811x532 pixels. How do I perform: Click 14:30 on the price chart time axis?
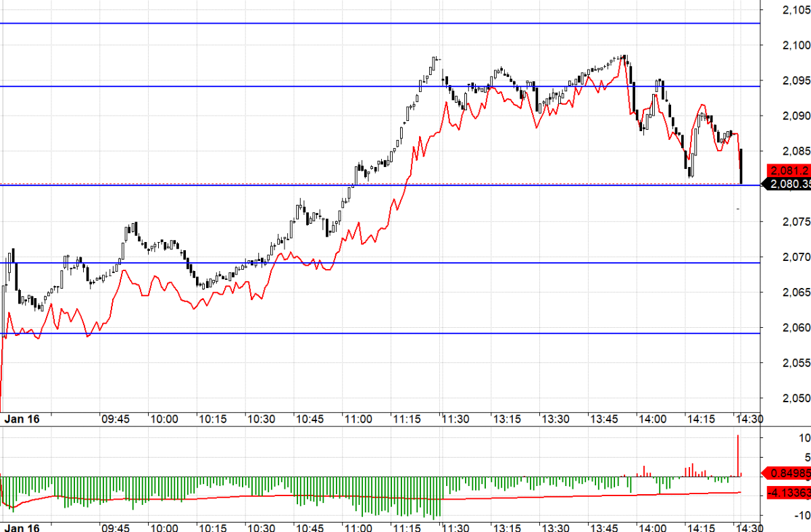(x=749, y=419)
